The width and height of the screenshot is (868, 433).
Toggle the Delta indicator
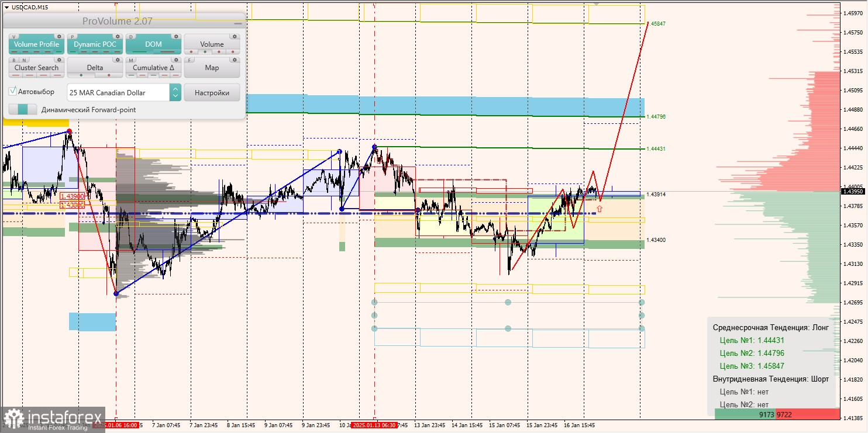(x=95, y=67)
